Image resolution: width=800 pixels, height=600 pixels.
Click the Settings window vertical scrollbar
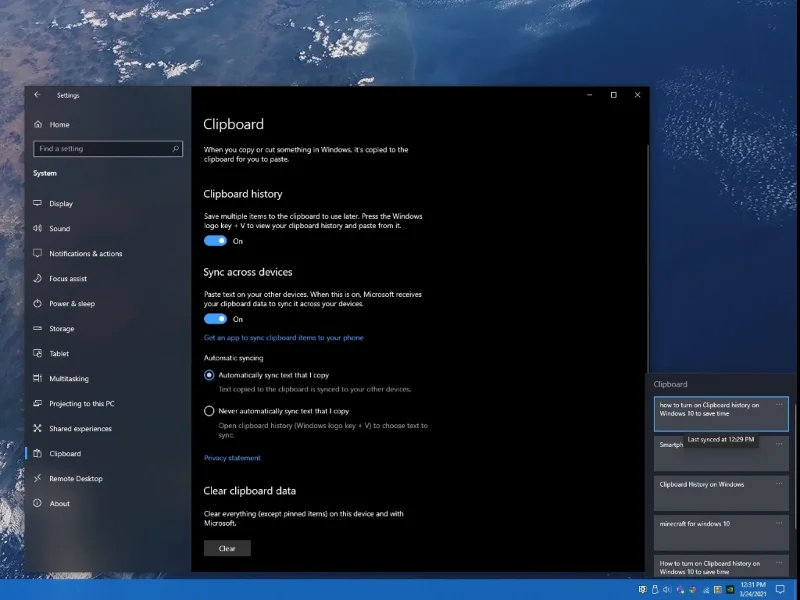pos(648,258)
